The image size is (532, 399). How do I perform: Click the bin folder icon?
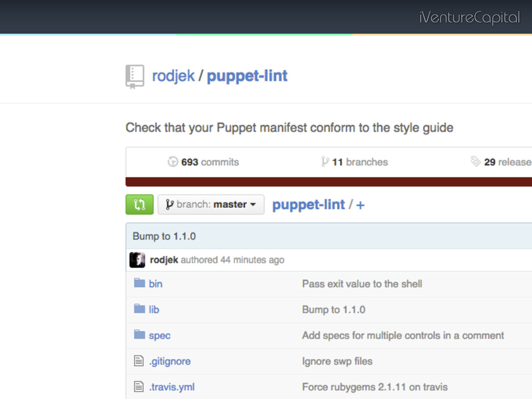pyautogui.click(x=139, y=283)
